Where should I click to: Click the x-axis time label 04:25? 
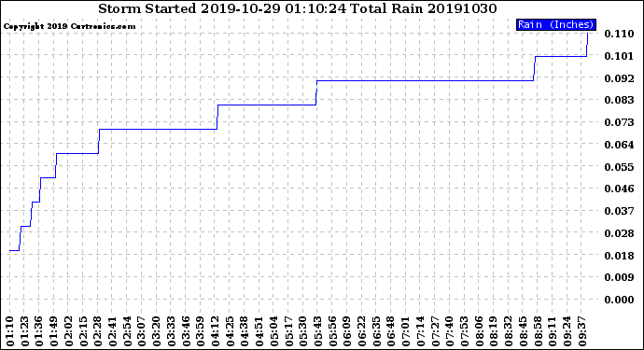coord(230,331)
